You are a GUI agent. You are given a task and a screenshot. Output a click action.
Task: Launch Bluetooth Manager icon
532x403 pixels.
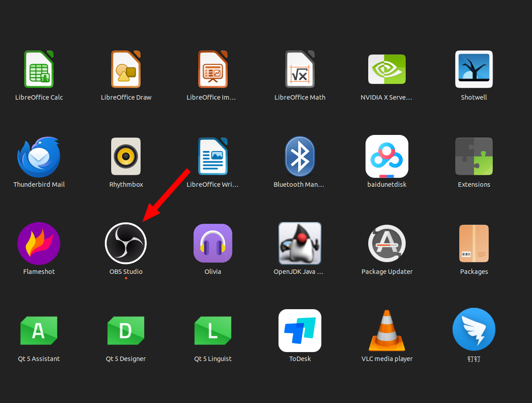(300, 156)
